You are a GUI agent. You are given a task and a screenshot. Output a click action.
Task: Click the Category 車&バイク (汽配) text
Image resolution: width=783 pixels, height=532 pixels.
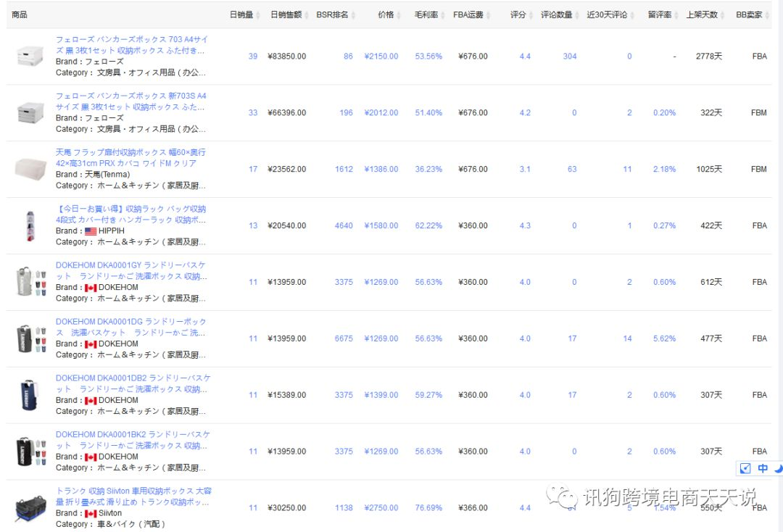point(110,524)
